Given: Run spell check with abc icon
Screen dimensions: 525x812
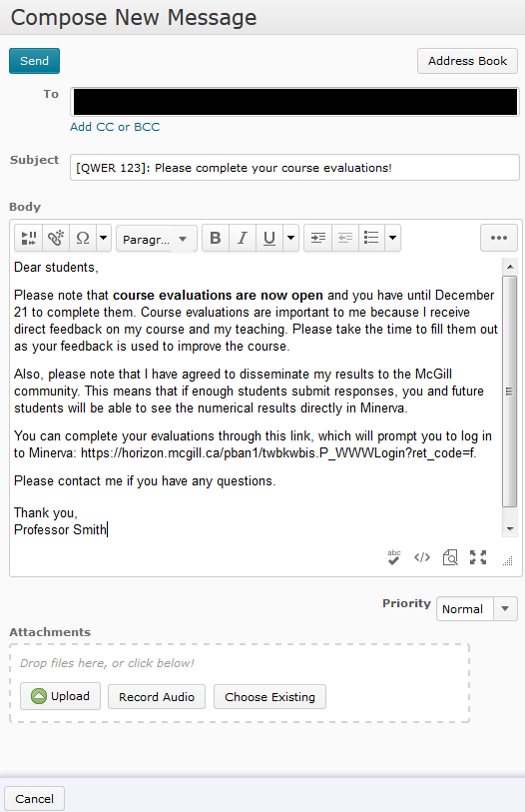Looking at the screenshot, I should pos(394,557).
